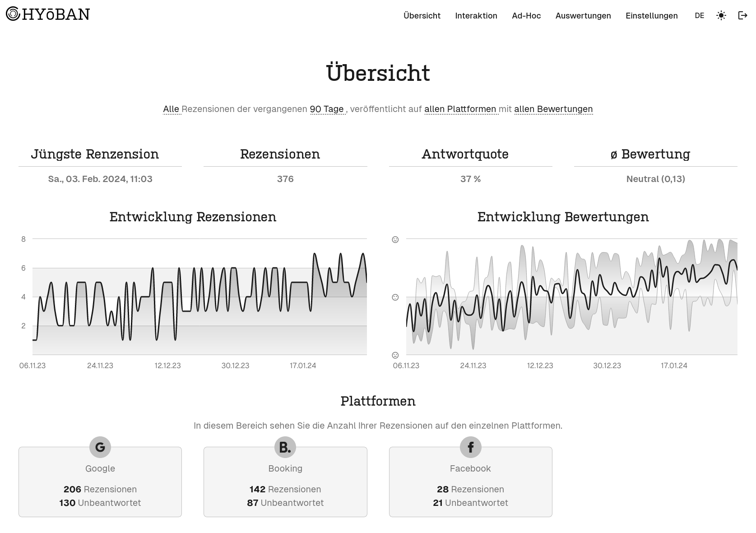Change the Alle reviews filter
The width and height of the screenshot is (756, 533).
click(x=172, y=109)
